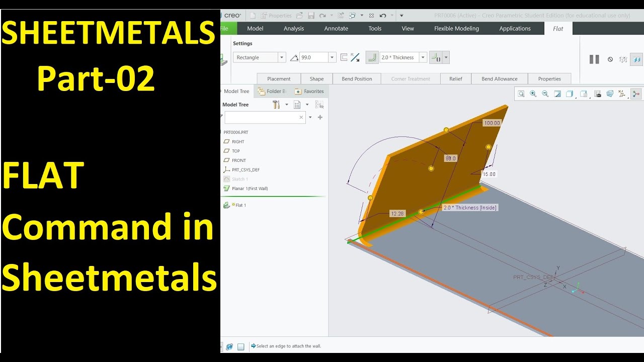Select Flat 1 feature in tree
This screenshot has height=362, width=644.
pyautogui.click(x=235, y=205)
